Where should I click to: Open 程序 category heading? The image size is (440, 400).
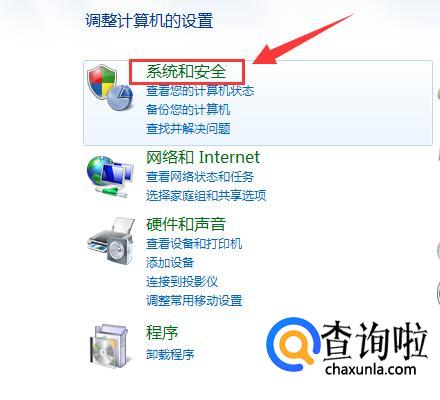[162, 333]
